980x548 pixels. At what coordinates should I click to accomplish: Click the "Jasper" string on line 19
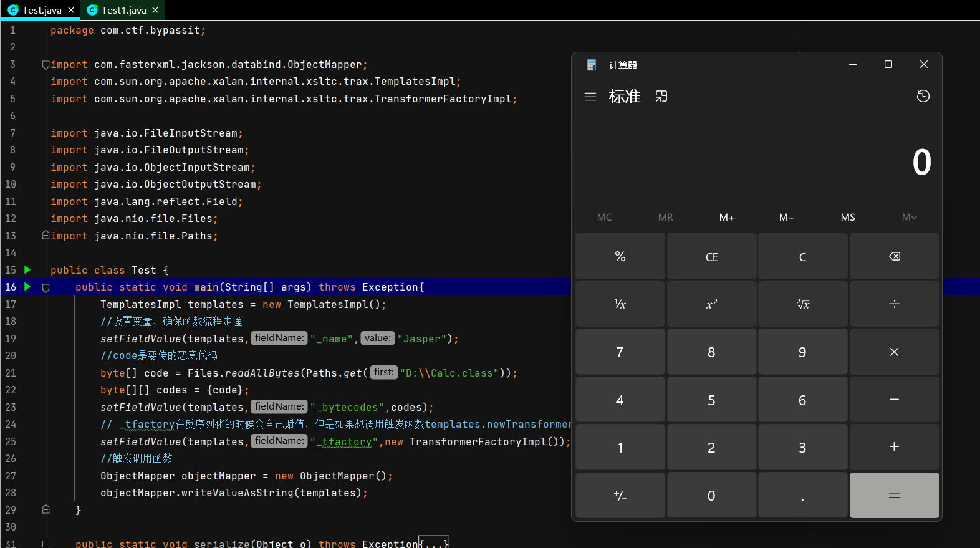(x=422, y=339)
